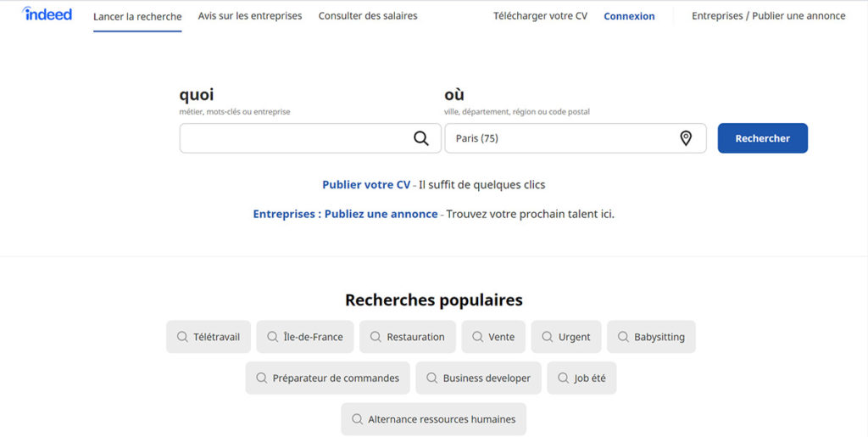Open Entreprises / Publier une annonce
This screenshot has width=868, height=437.
pos(769,16)
